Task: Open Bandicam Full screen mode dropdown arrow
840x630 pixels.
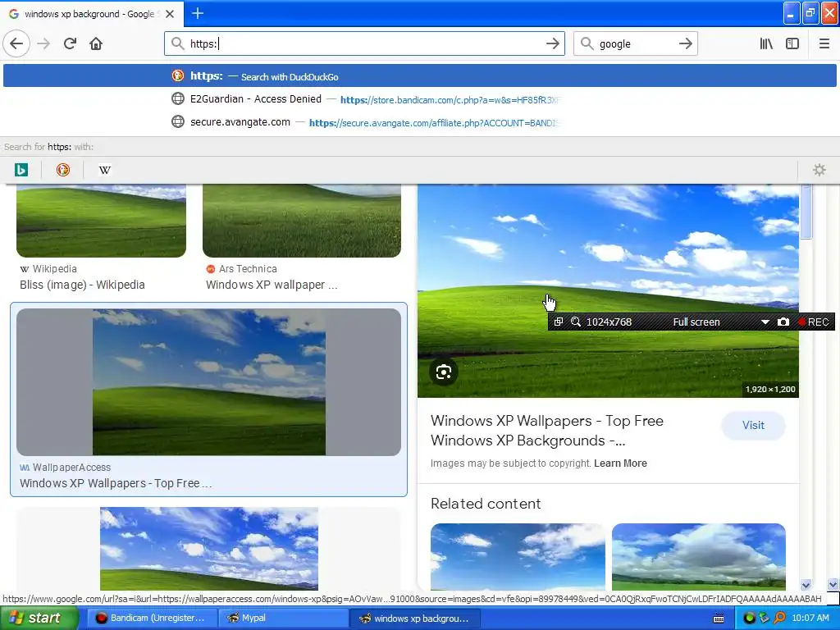Action: pos(765,322)
